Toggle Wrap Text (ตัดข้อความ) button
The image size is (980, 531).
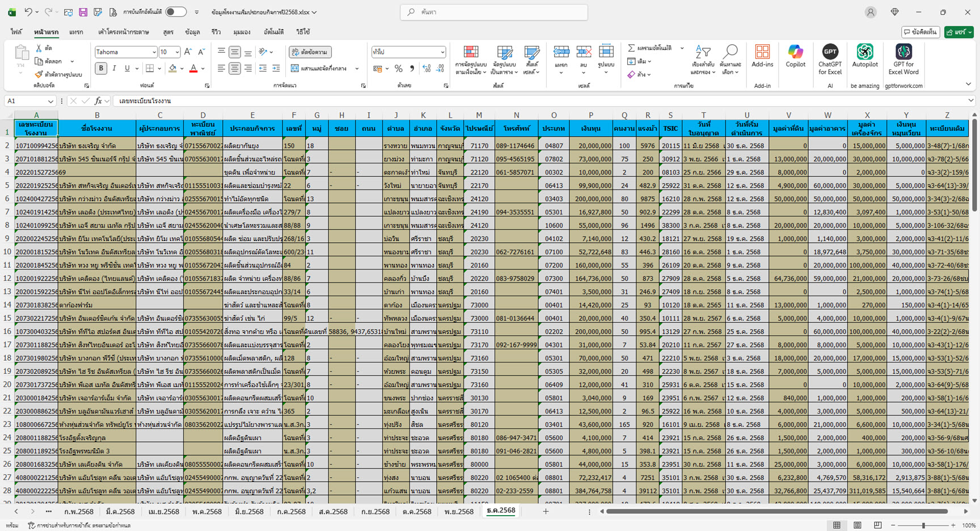click(x=310, y=52)
